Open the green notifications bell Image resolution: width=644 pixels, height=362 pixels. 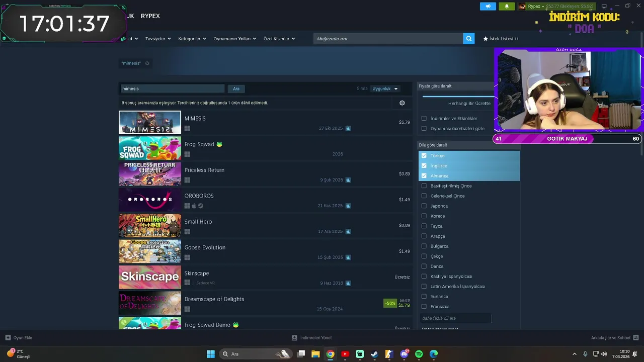coord(507,7)
